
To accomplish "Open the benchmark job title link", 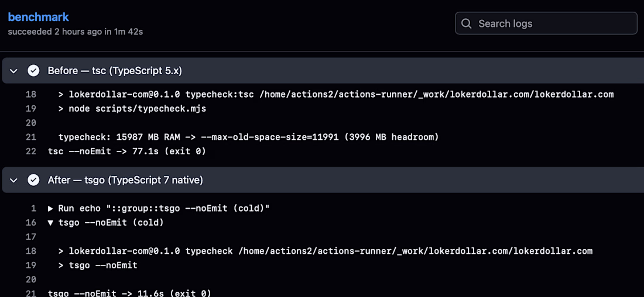I will (38, 17).
